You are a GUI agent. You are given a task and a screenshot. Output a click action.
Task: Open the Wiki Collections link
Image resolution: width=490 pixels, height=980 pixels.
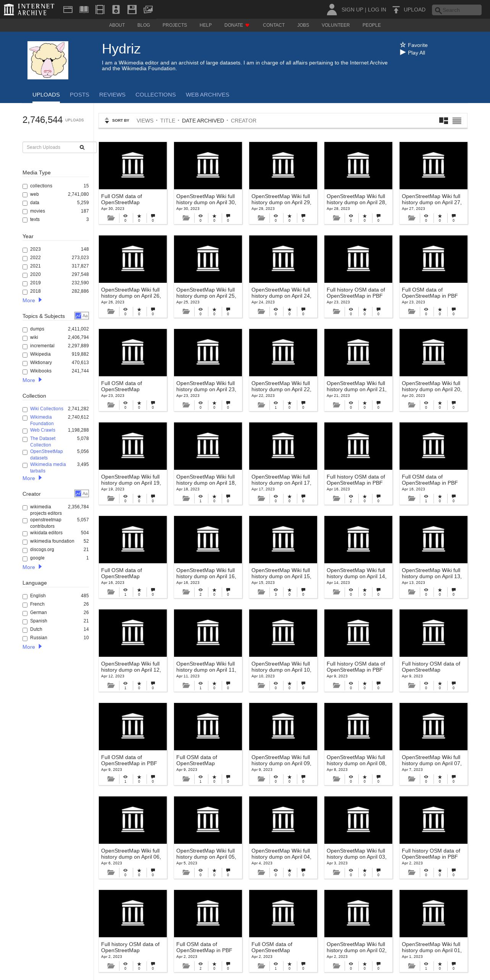coord(47,409)
